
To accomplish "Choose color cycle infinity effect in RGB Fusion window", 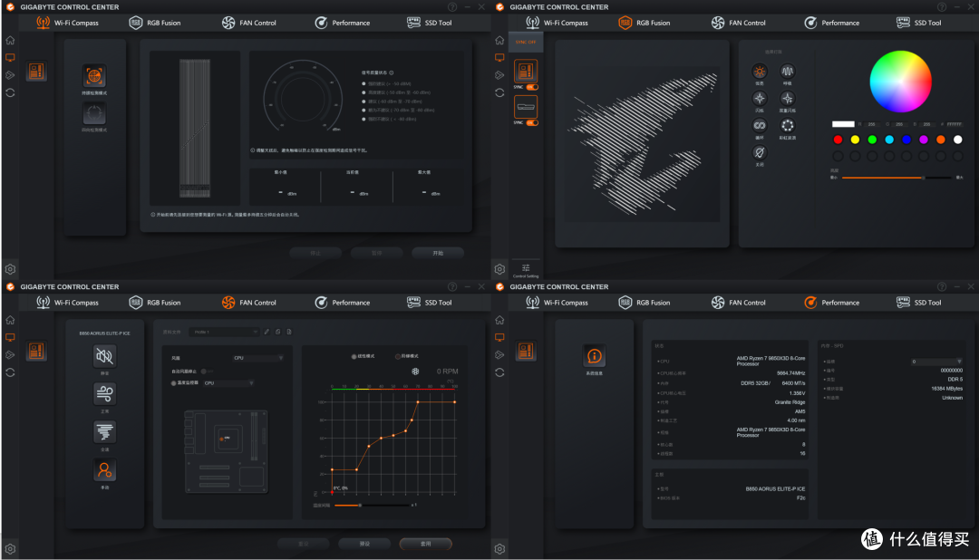I will tap(760, 125).
